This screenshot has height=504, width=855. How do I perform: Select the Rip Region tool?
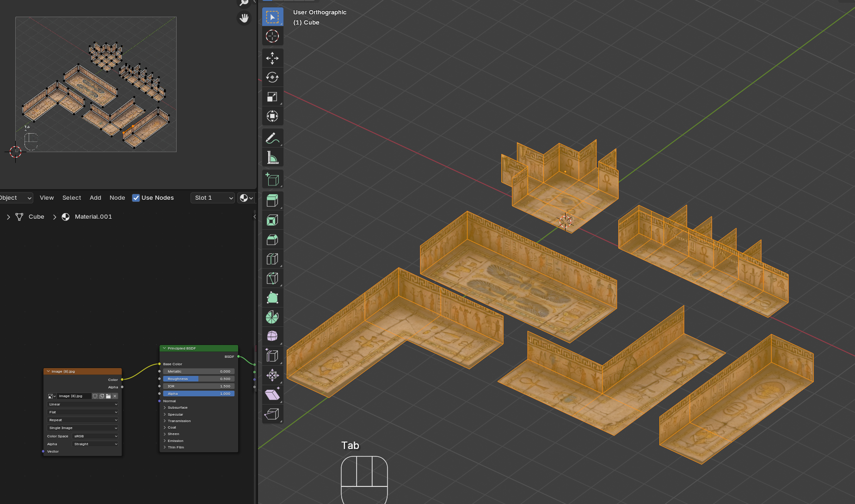(272, 414)
